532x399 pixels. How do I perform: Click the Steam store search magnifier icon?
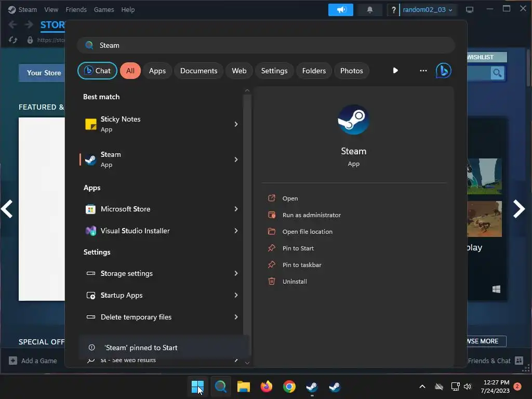point(497,73)
